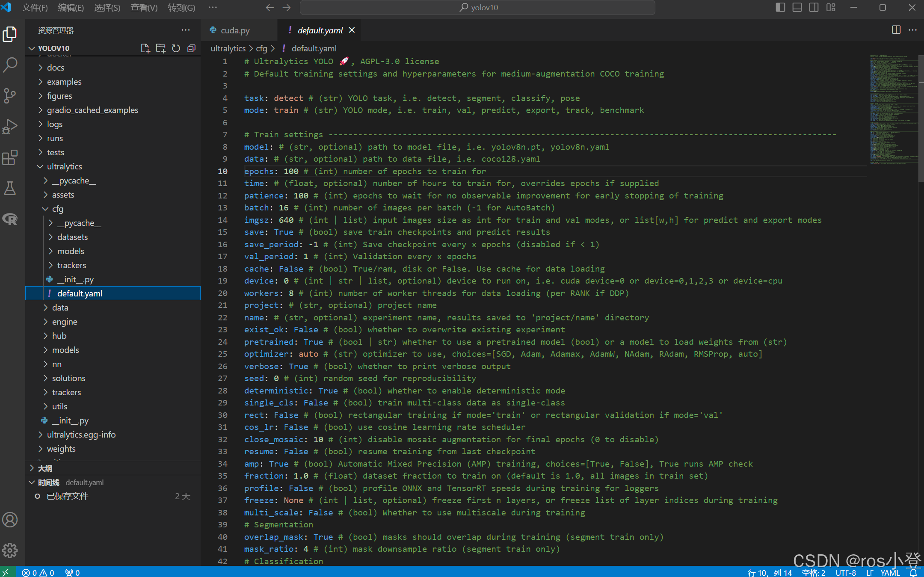Create a new folder in YOLOV10 explorer
Image resolution: width=924 pixels, height=577 pixels.
(161, 48)
